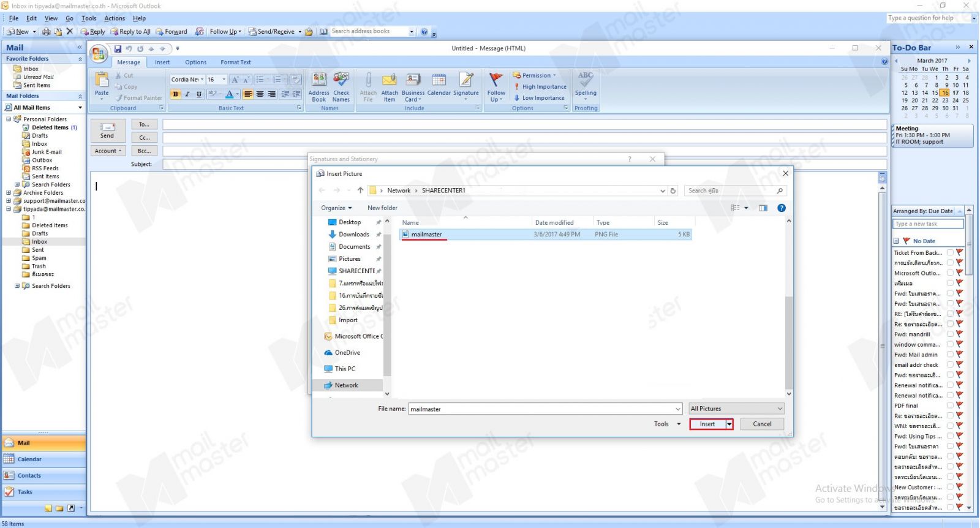Image resolution: width=980 pixels, height=528 pixels.
Task: Click the Bcc... button
Action: click(144, 151)
